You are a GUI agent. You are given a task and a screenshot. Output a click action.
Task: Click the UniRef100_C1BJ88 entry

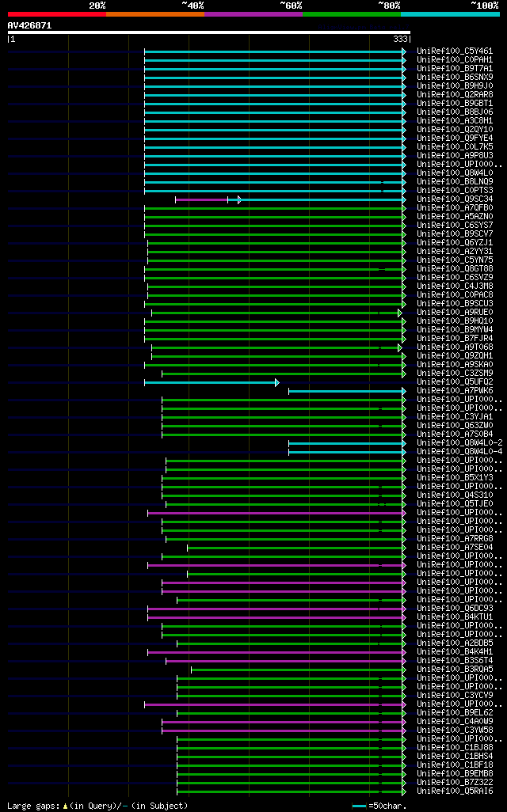455,748
